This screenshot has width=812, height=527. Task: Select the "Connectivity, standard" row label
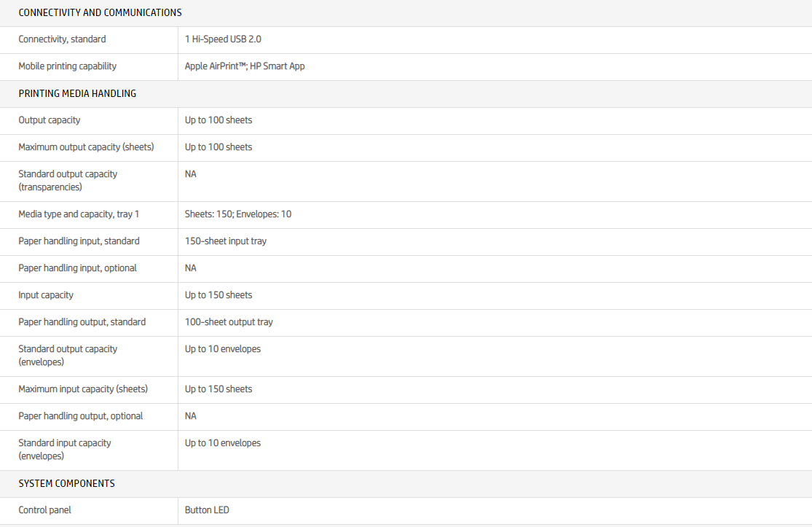pos(62,39)
